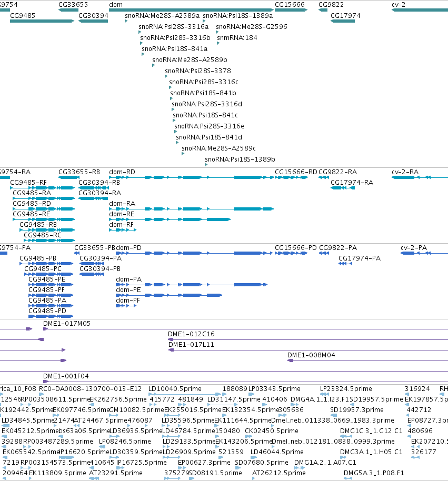Screen dimensions: 448x481
Task: Click the cv-2-PA protein track
Action: [x=424, y=253]
